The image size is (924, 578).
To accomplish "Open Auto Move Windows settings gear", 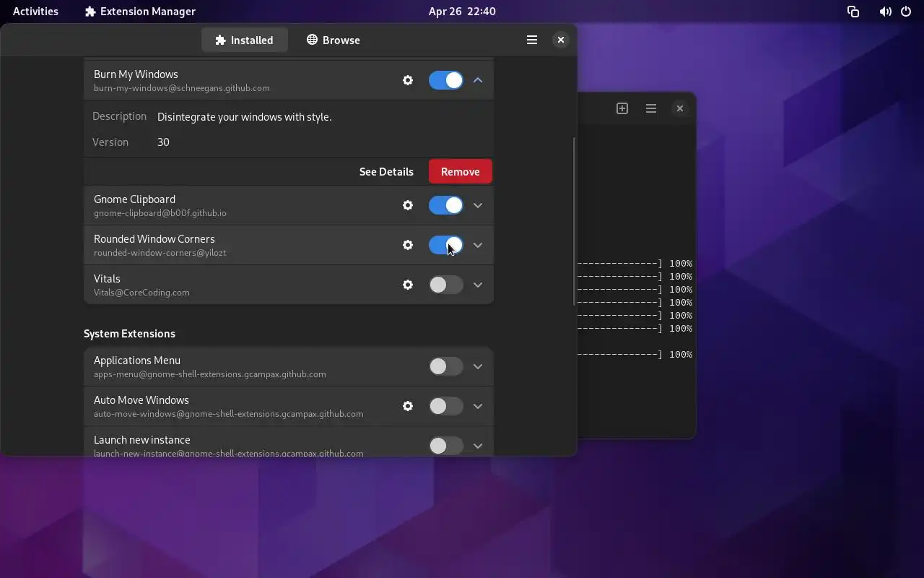I will (x=408, y=406).
